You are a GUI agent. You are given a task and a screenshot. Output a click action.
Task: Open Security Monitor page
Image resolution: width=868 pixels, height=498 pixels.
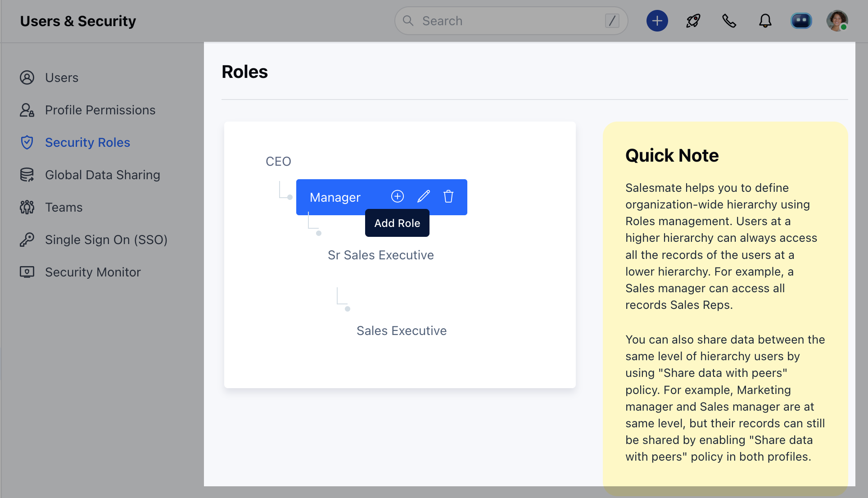click(x=93, y=272)
